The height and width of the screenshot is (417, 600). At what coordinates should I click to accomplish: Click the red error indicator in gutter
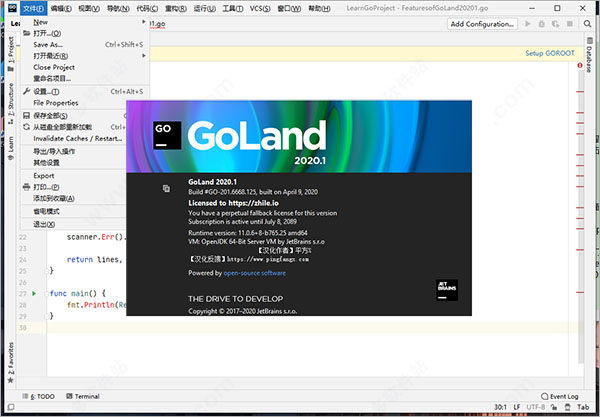click(x=580, y=65)
